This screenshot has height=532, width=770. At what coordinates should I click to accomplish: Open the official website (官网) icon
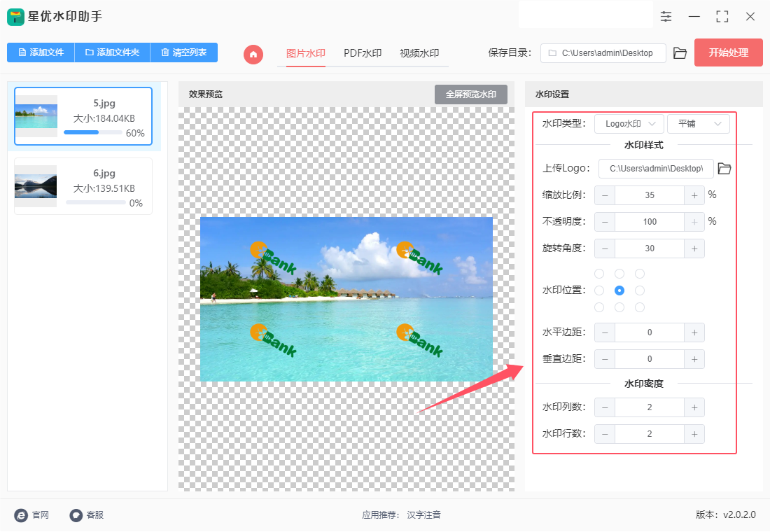tap(21, 514)
